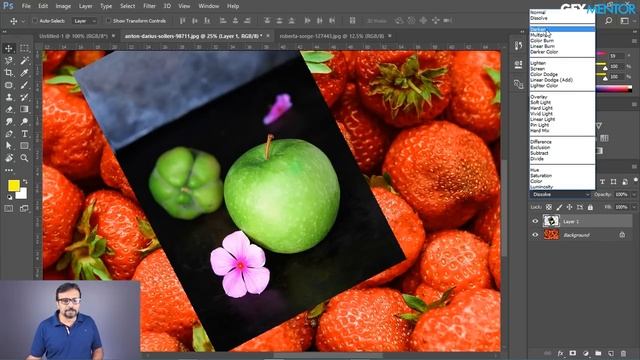The height and width of the screenshot is (360, 640).
Task: Select the Crop tool
Action: tap(9, 73)
